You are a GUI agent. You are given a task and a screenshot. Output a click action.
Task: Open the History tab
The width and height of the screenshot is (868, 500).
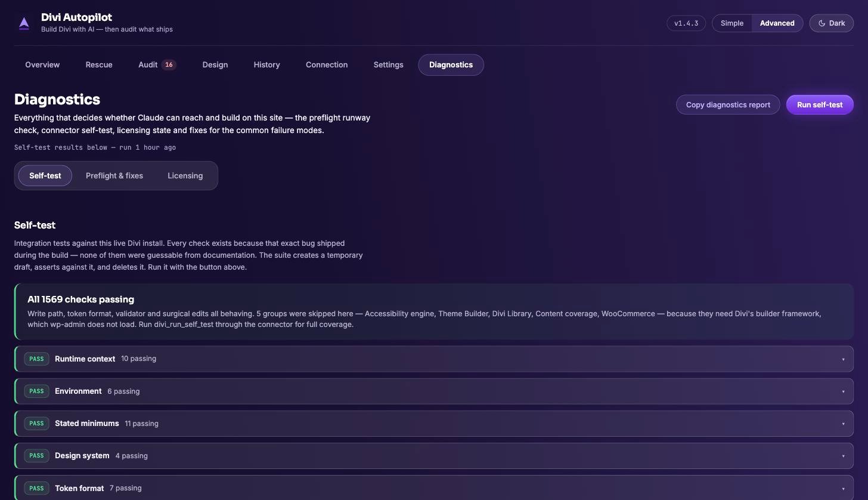click(x=266, y=64)
